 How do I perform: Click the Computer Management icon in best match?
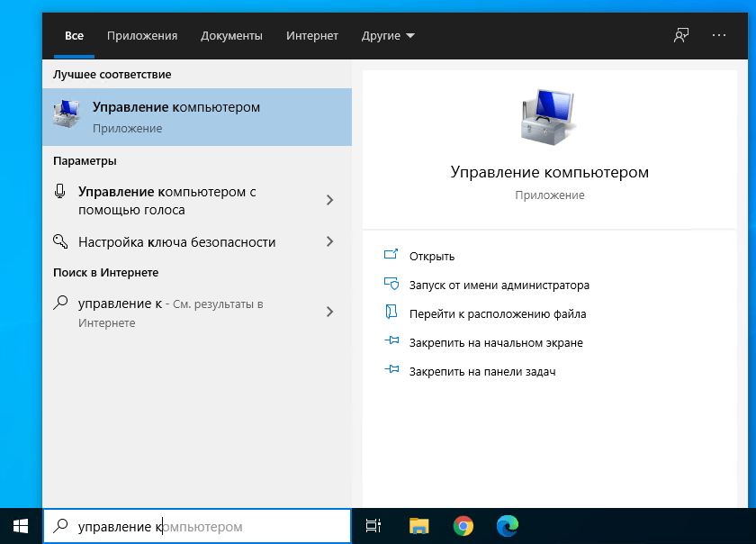pos(66,113)
